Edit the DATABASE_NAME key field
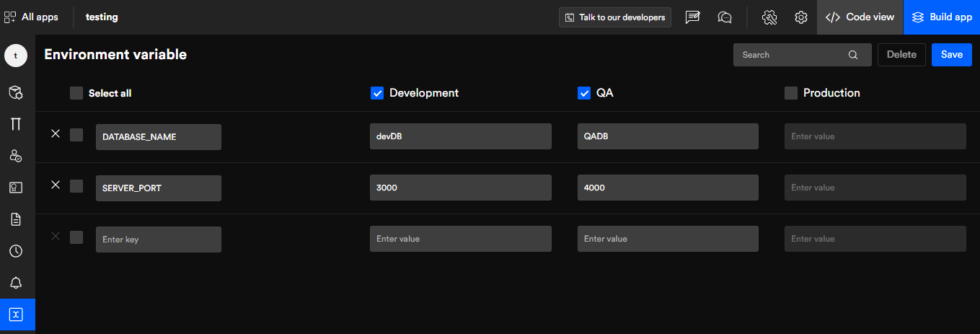Screen dimensions: 980x334 (x=159, y=136)
